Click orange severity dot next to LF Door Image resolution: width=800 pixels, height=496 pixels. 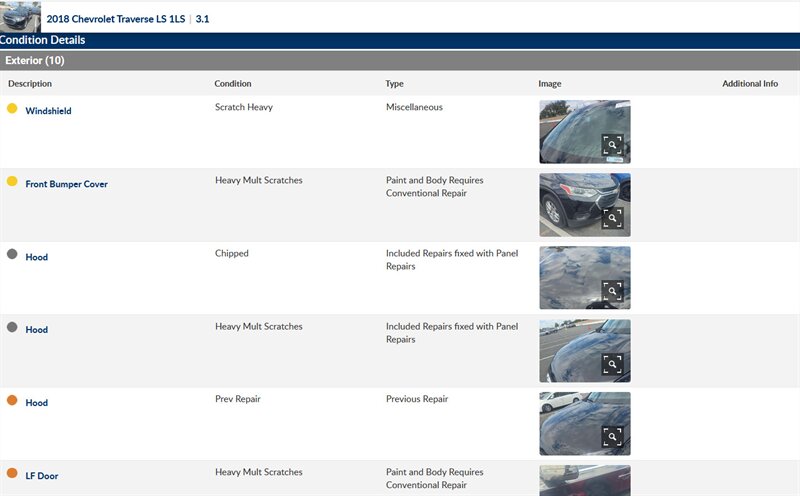pos(12,473)
